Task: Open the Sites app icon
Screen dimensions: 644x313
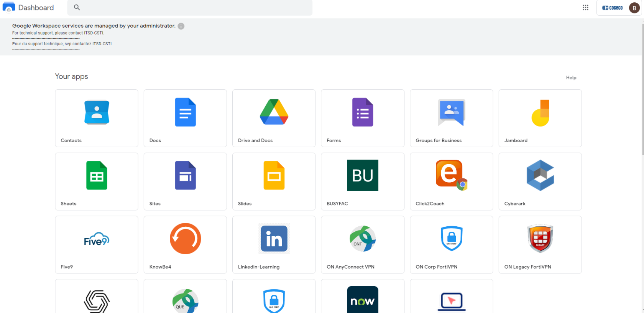Action: pyautogui.click(x=186, y=175)
